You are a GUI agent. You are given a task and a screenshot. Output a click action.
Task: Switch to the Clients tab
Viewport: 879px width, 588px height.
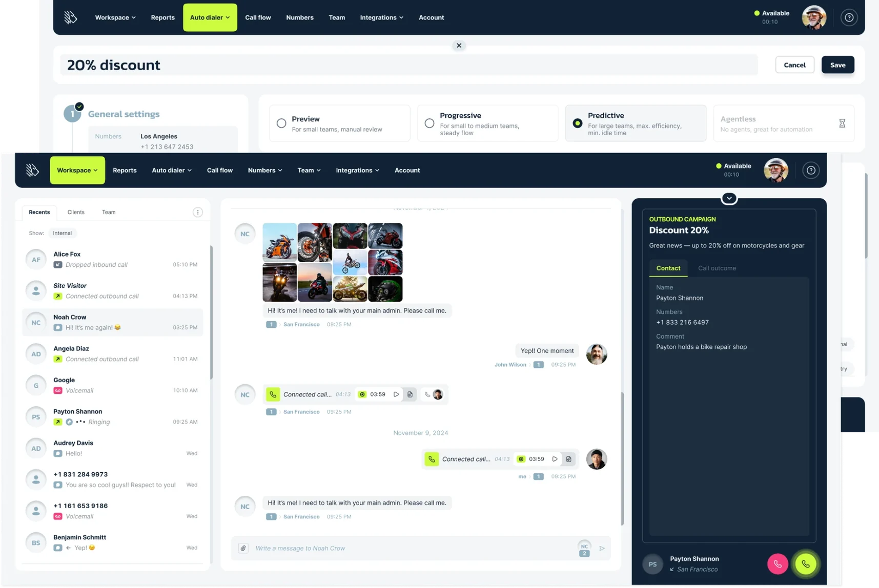click(76, 212)
